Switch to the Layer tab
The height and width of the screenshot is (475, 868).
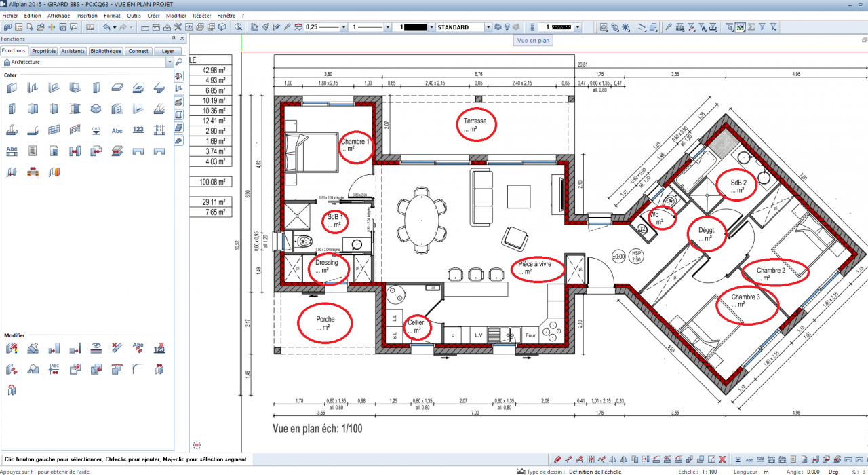(x=168, y=51)
